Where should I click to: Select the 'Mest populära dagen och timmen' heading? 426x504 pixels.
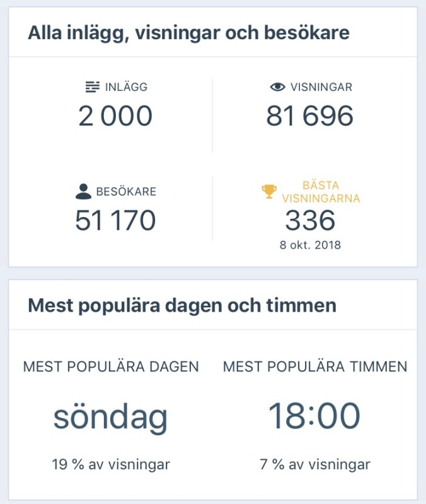pos(182,306)
